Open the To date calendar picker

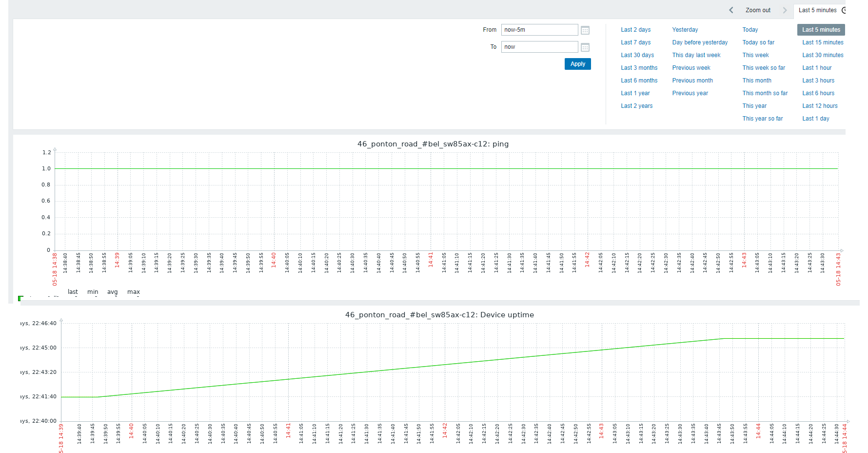[585, 47]
